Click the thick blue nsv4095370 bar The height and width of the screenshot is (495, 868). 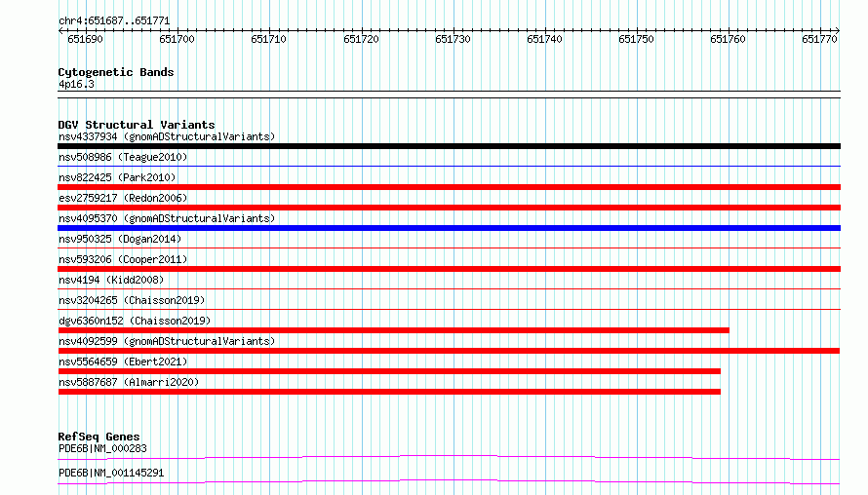[x=449, y=228]
